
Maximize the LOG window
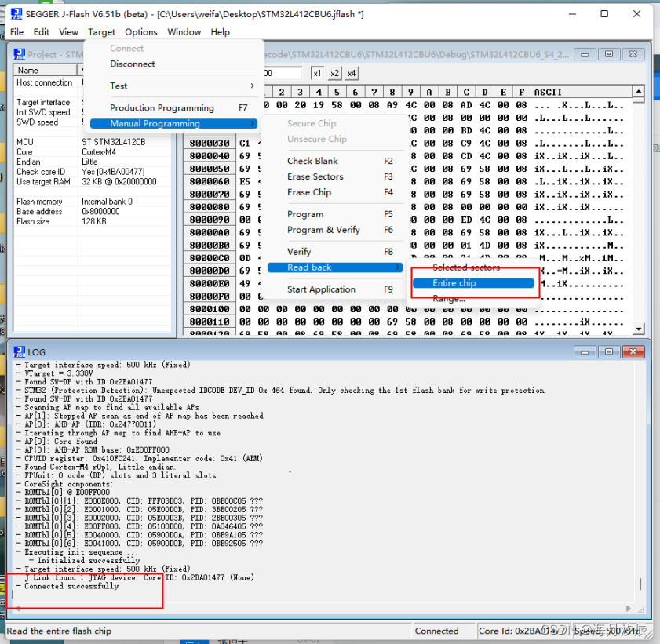(x=609, y=351)
